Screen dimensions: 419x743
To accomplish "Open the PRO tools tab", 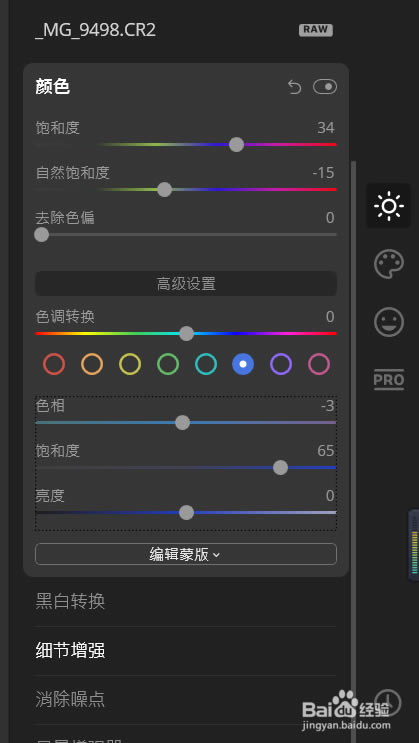I will click(389, 380).
